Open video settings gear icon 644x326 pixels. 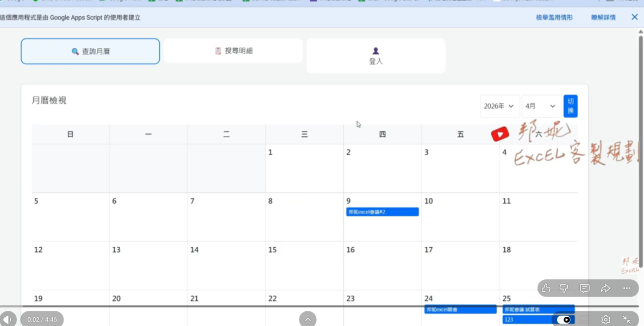click(x=606, y=319)
